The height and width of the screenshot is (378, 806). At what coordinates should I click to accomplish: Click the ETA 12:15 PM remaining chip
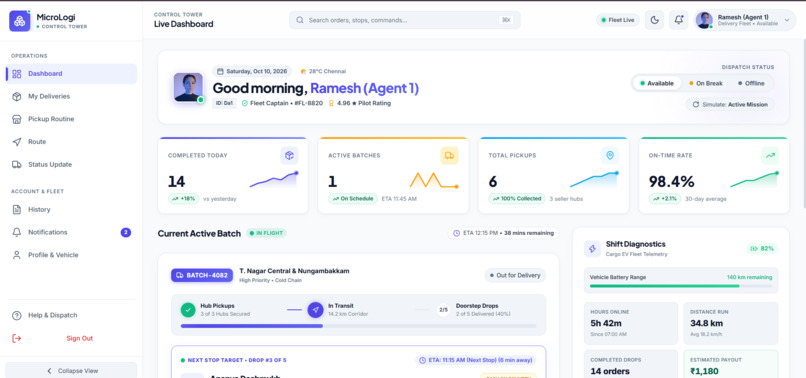tap(503, 233)
